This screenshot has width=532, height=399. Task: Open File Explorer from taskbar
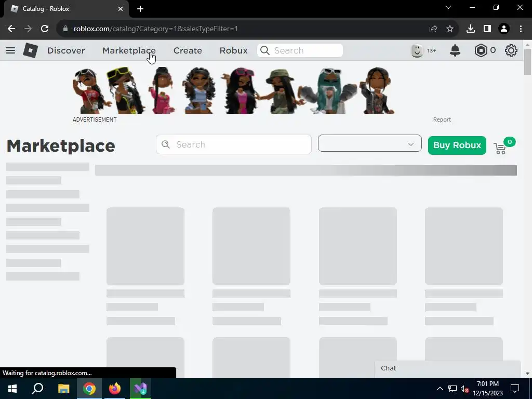[x=63, y=389]
